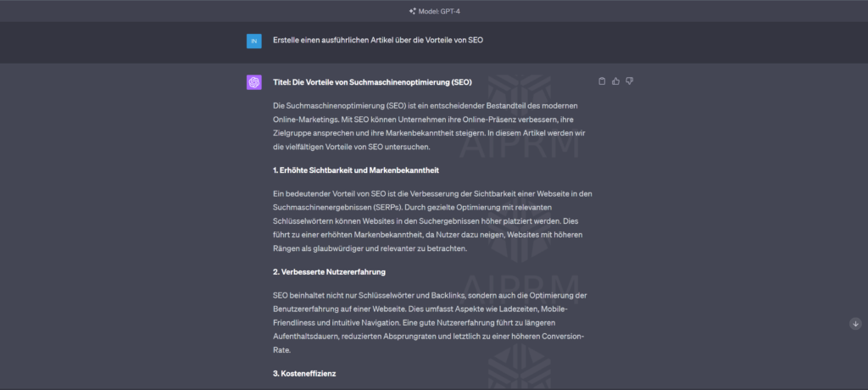This screenshot has width=868, height=390.
Task: Click the ChatGPT assistant avatar icon
Action: pyautogui.click(x=254, y=82)
